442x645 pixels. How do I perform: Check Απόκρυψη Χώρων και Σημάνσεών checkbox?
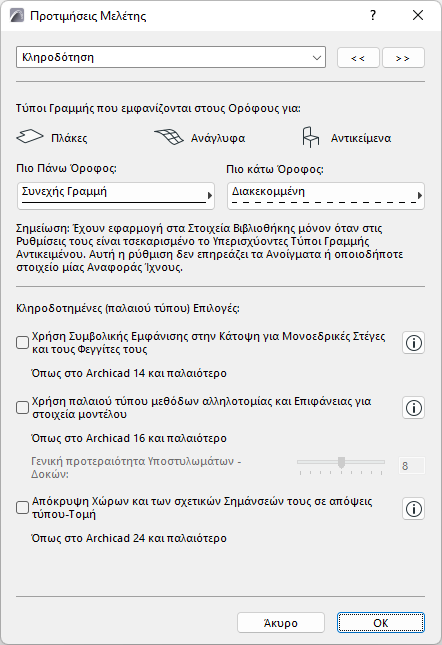pyautogui.click(x=22, y=507)
